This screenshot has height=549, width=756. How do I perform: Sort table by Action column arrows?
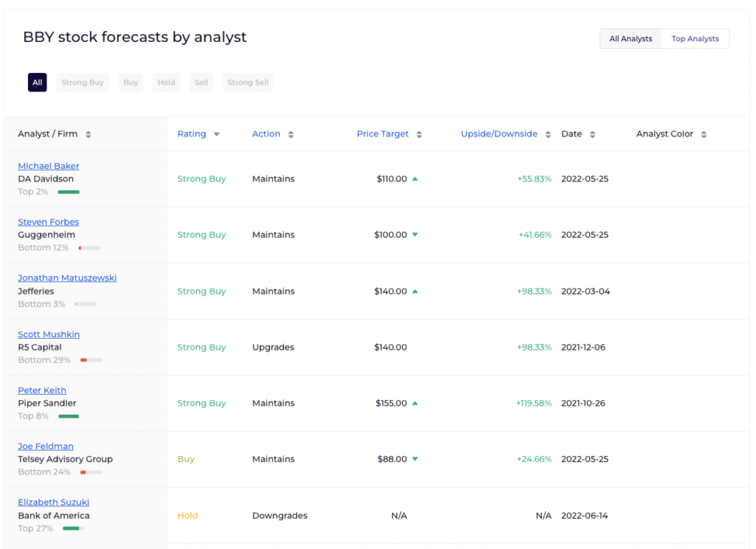click(x=291, y=134)
